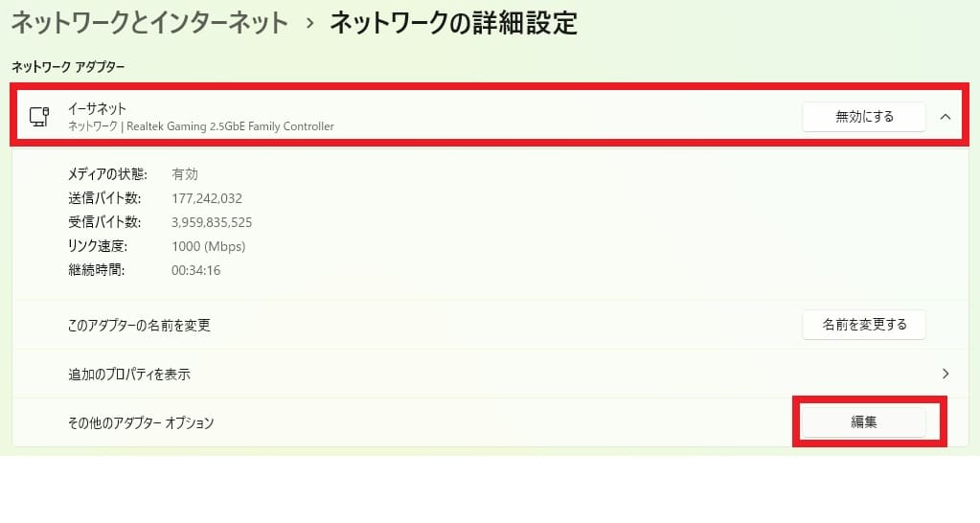Click the メディアの状態 value 有効
Image resolution: width=980 pixels, height=523 pixels.
(x=185, y=174)
